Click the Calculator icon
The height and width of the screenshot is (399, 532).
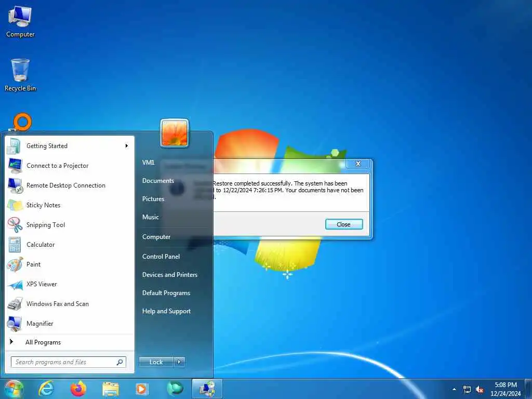(15, 245)
